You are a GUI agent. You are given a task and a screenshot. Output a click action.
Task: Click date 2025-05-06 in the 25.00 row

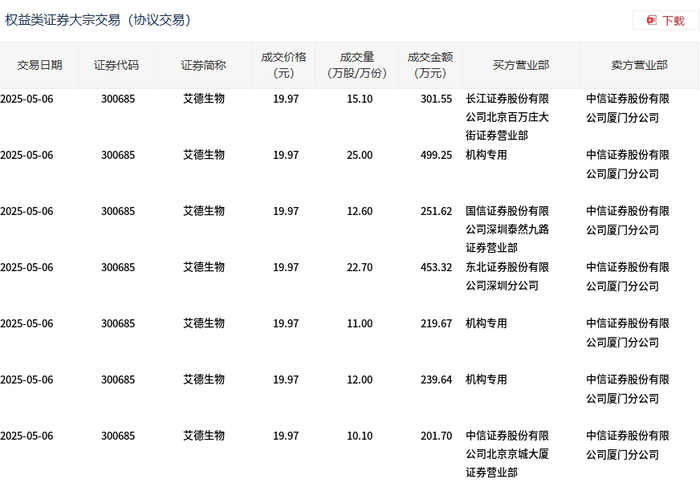(27, 155)
